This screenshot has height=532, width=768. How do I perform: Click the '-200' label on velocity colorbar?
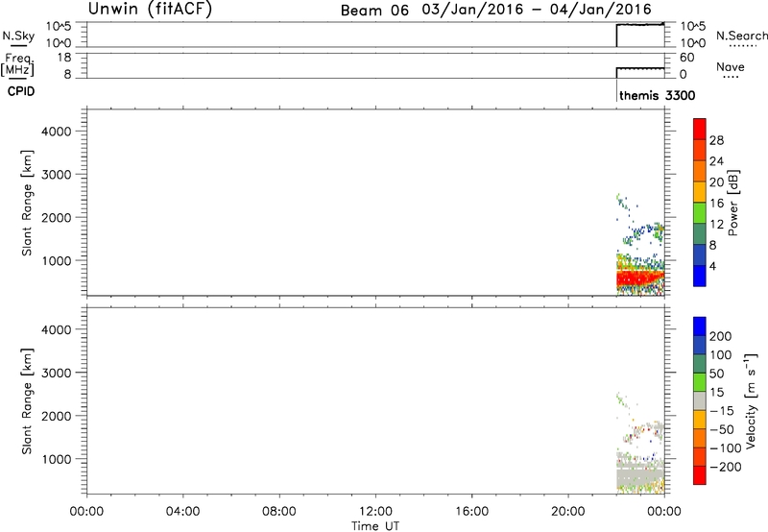(x=726, y=467)
